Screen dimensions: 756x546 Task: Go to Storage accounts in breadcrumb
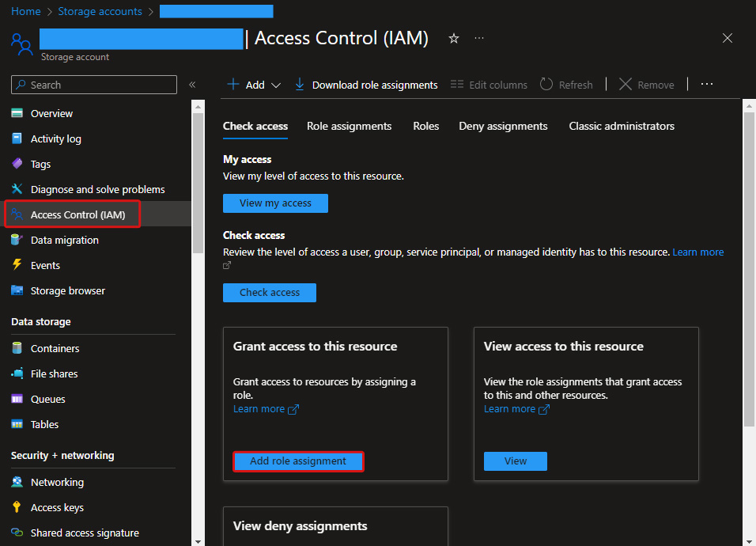click(100, 12)
